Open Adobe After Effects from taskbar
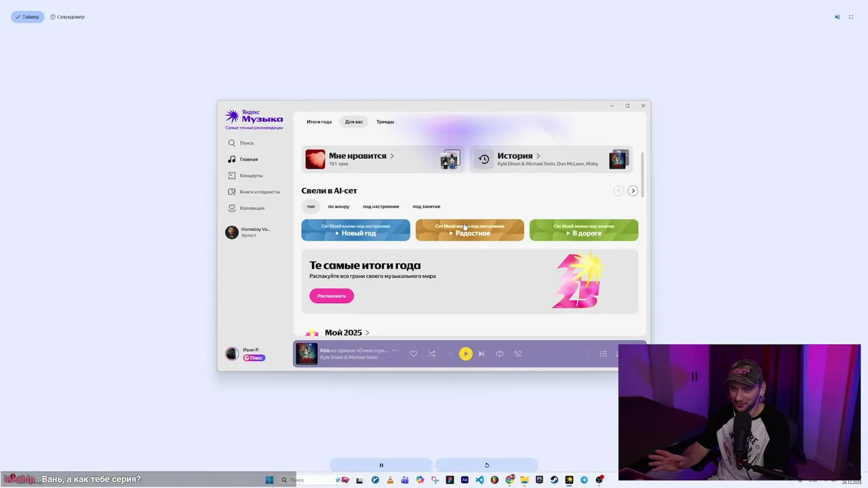868x488 pixels. [465, 480]
